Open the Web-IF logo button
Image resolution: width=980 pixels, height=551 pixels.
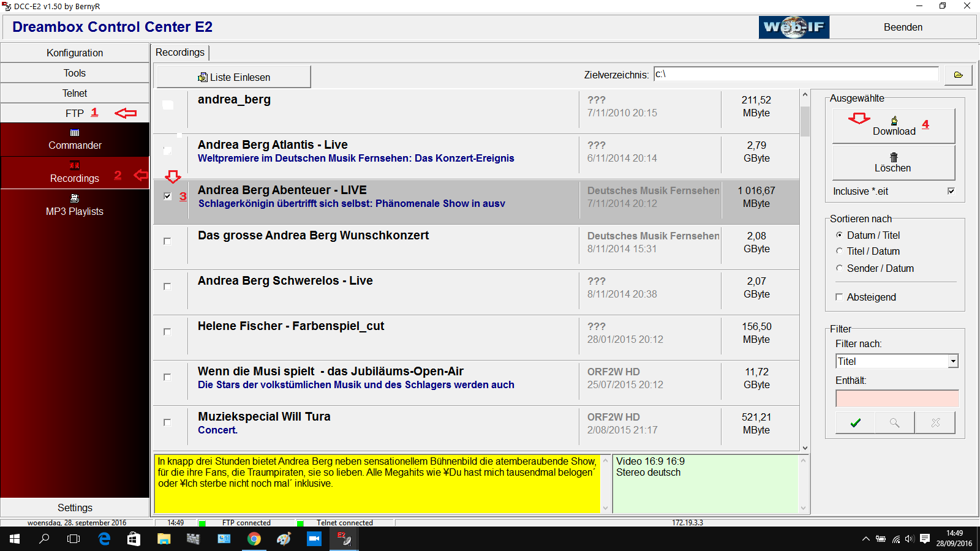tap(794, 27)
